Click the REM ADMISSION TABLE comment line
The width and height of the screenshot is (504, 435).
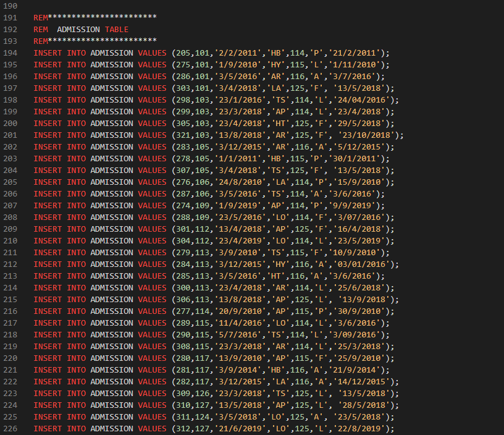(x=80, y=29)
